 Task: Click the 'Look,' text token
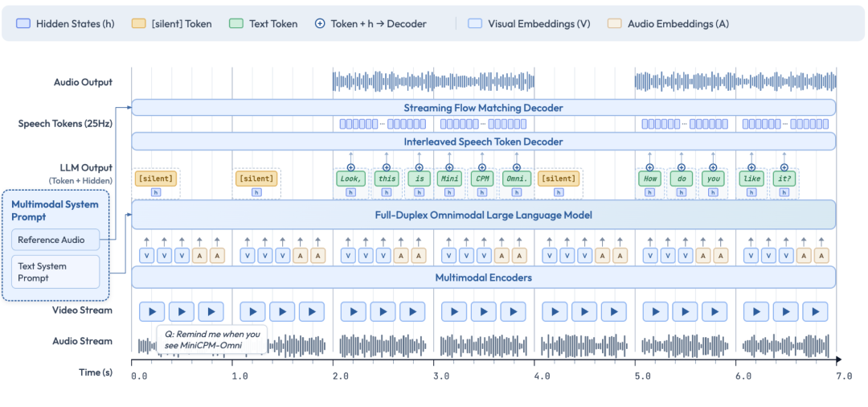(351, 179)
